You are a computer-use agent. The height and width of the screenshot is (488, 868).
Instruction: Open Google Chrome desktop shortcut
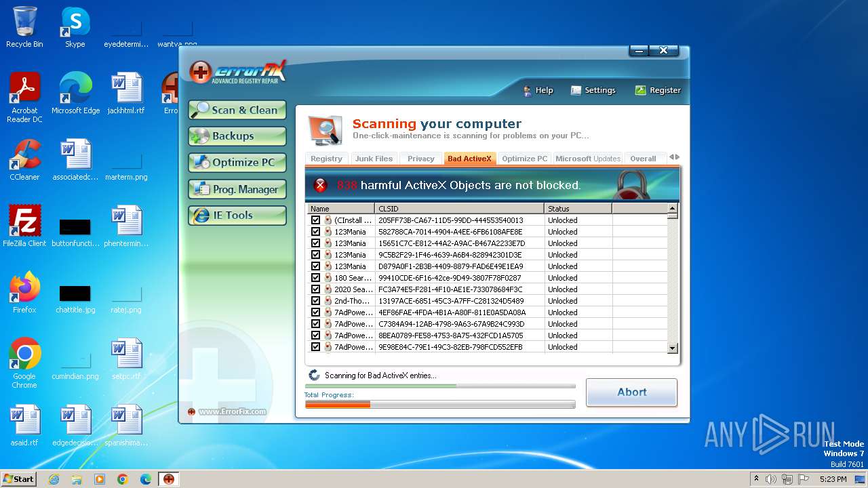pyautogui.click(x=24, y=363)
